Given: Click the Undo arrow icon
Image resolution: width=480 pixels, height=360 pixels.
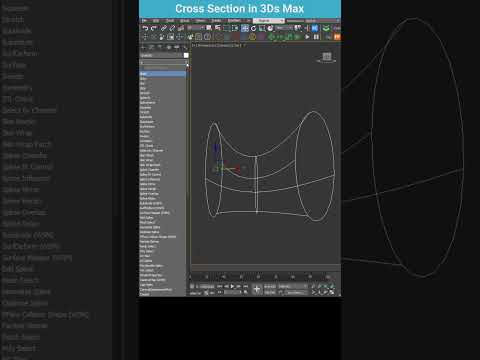Looking at the screenshot, I should click(x=145, y=28).
